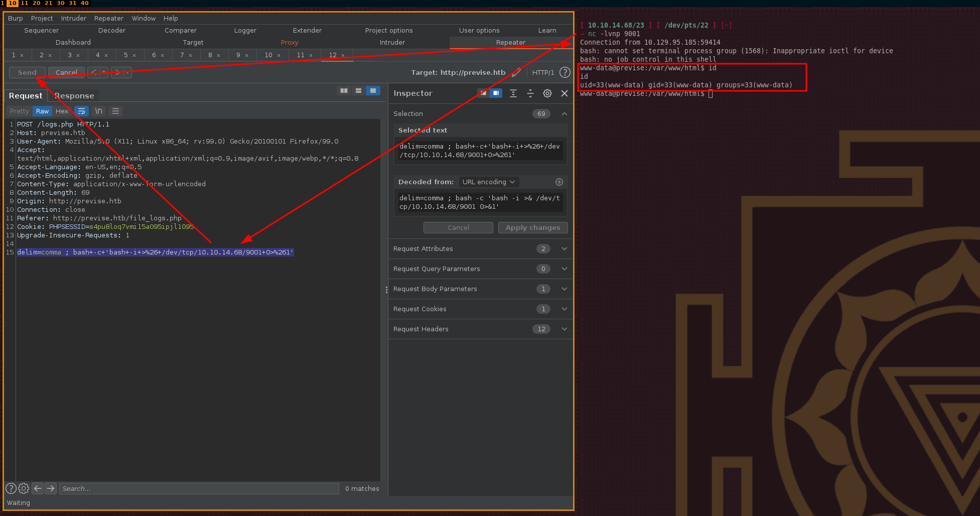Open the Extender tab
This screenshot has height=516, width=980.
click(x=307, y=30)
